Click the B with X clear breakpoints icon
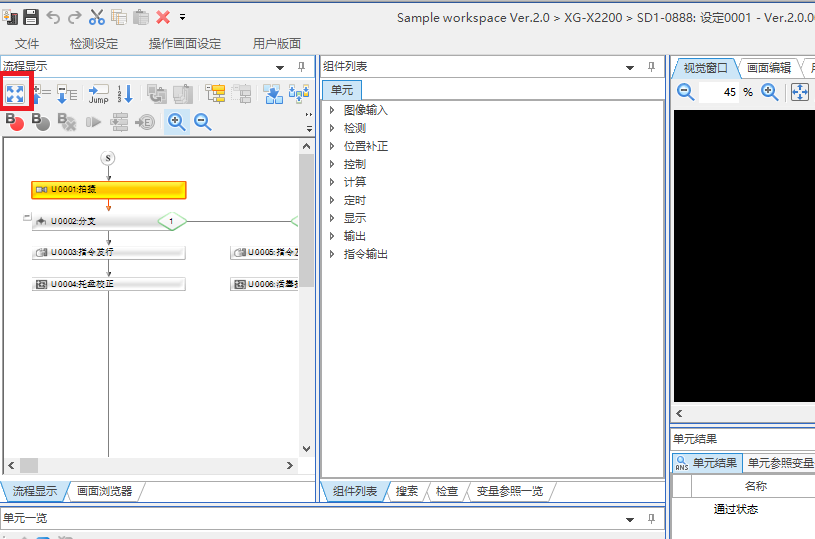This screenshot has height=539, width=815. point(67,122)
